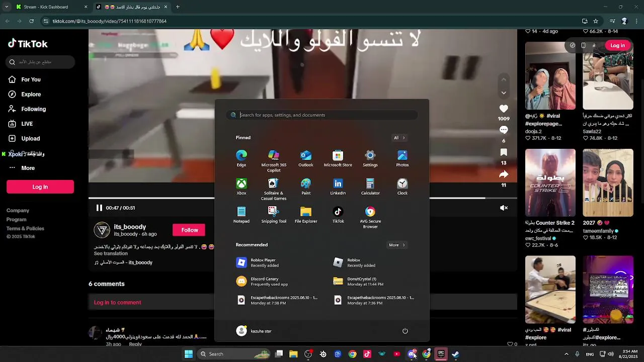Launch the Xbox app
This screenshot has width=644, height=362.
point(242,187)
